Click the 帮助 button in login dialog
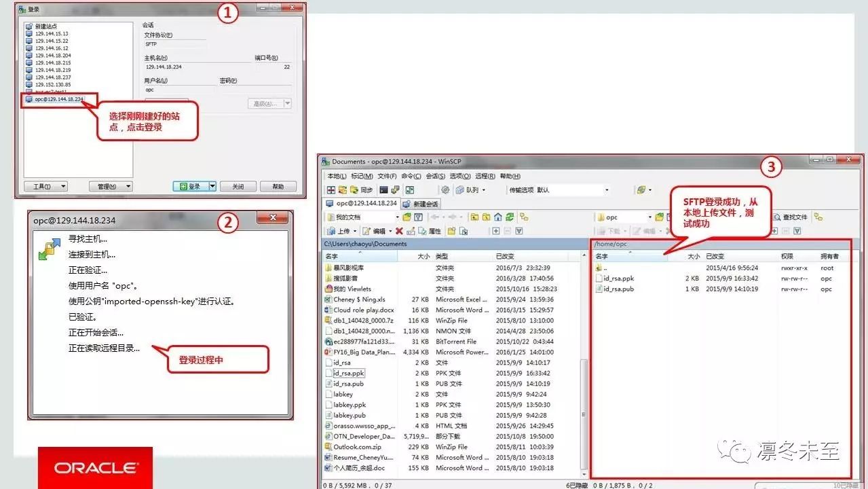Image resolution: width=868 pixels, height=489 pixels. point(278,186)
